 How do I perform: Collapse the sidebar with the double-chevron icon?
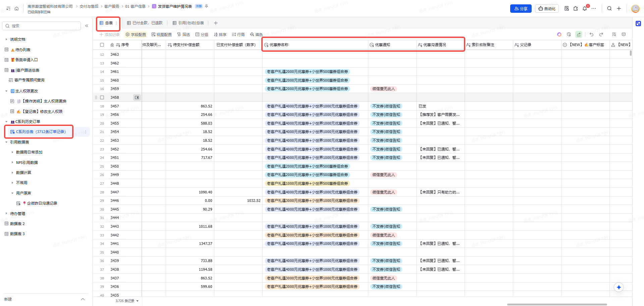(x=87, y=26)
